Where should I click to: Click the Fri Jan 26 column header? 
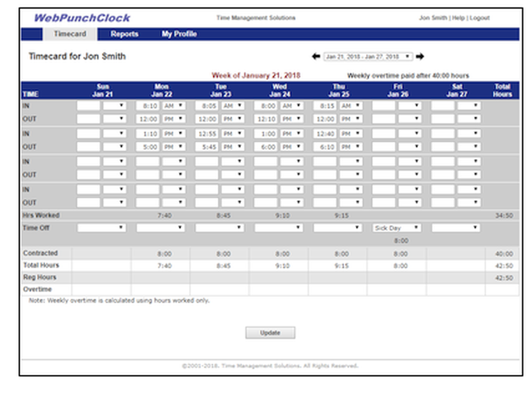coord(398,90)
